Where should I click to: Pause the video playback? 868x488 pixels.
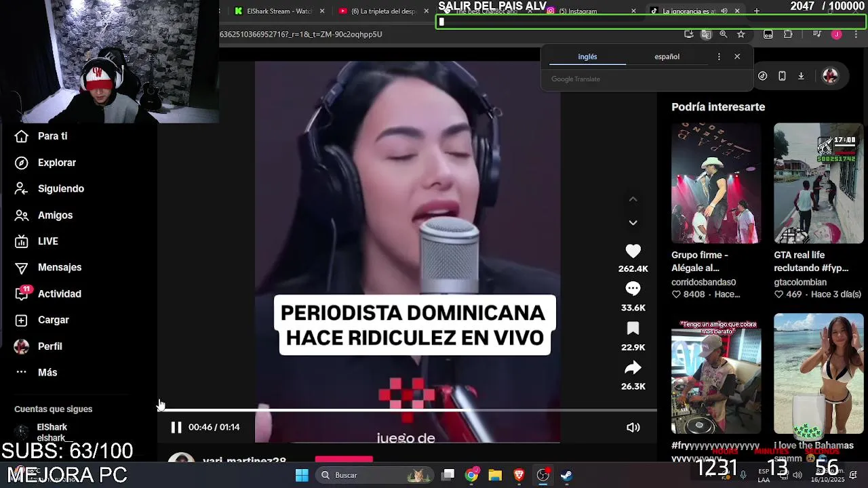176,427
